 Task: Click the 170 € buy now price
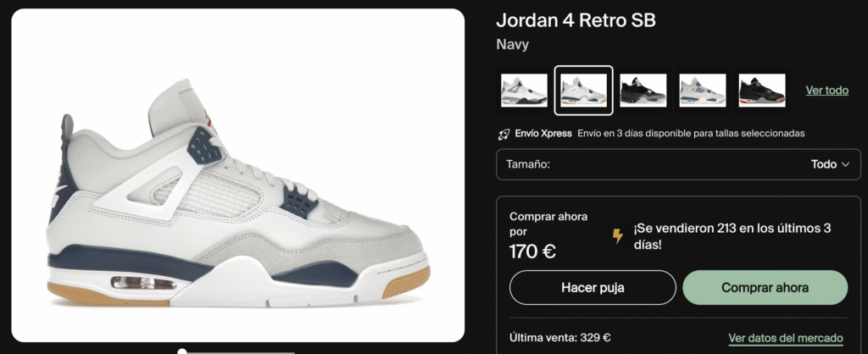click(x=532, y=252)
